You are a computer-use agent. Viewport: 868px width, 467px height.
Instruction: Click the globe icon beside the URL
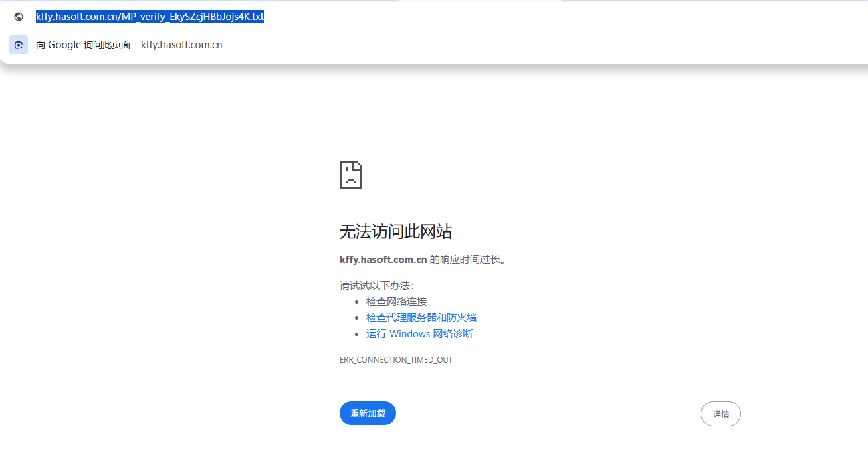click(19, 17)
